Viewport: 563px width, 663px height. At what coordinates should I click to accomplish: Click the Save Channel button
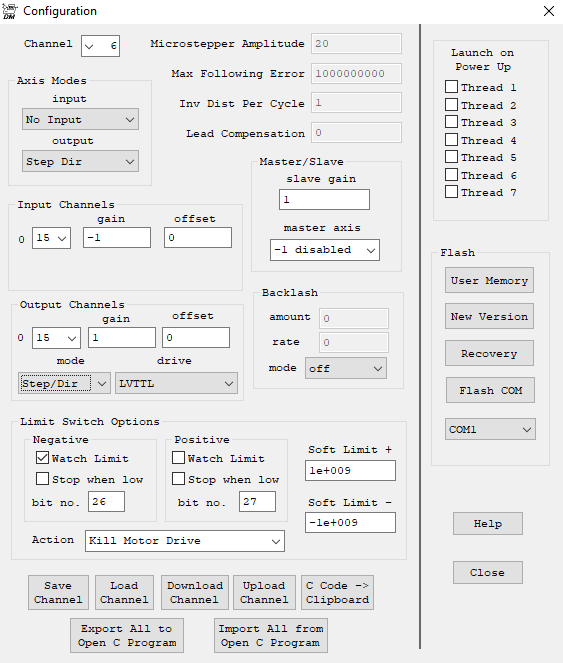58,592
